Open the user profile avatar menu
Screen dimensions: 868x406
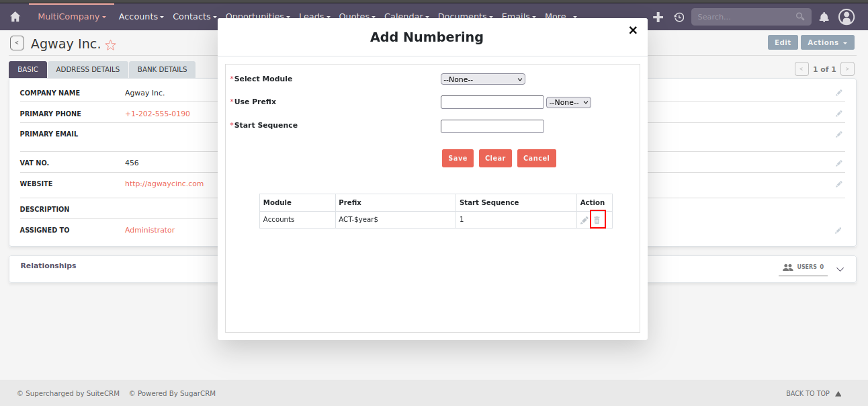(847, 17)
